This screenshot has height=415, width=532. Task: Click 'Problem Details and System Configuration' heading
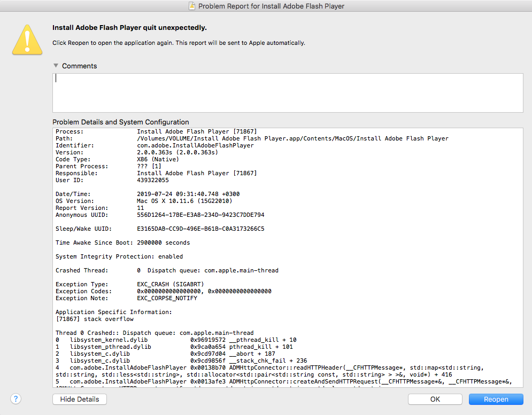pyautogui.click(x=121, y=122)
